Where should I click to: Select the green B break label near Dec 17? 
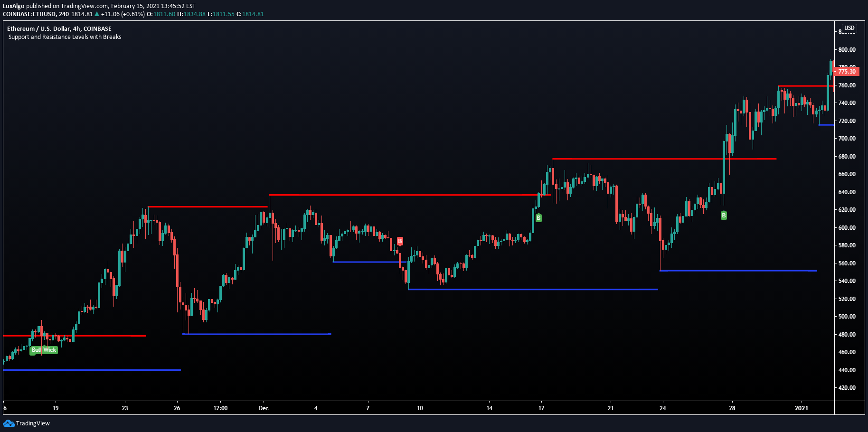pos(539,217)
